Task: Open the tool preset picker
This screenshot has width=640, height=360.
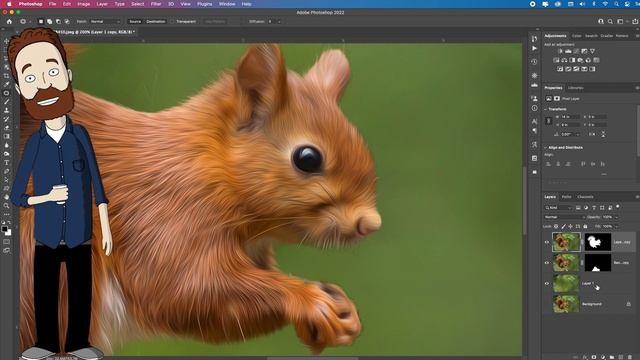Action: click(x=24, y=21)
